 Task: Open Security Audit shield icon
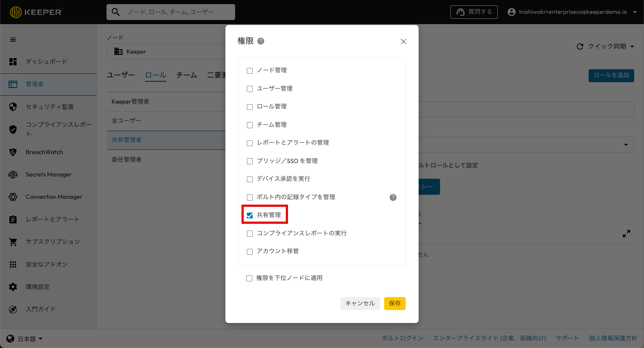pos(13,107)
